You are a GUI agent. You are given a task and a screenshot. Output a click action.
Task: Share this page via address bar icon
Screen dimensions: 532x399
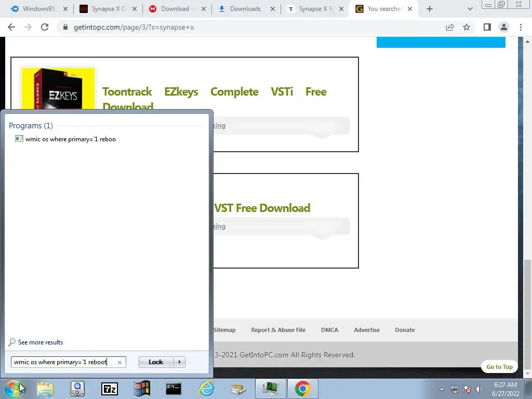point(450,27)
